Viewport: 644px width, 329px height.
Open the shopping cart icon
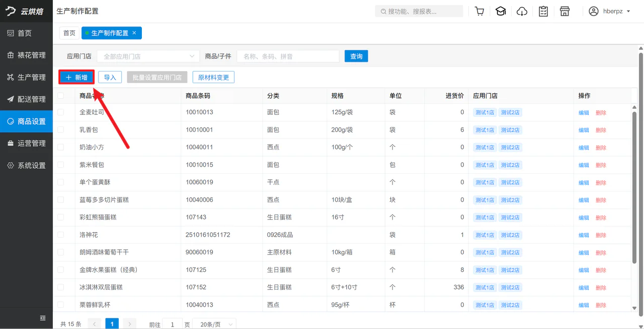point(479,11)
